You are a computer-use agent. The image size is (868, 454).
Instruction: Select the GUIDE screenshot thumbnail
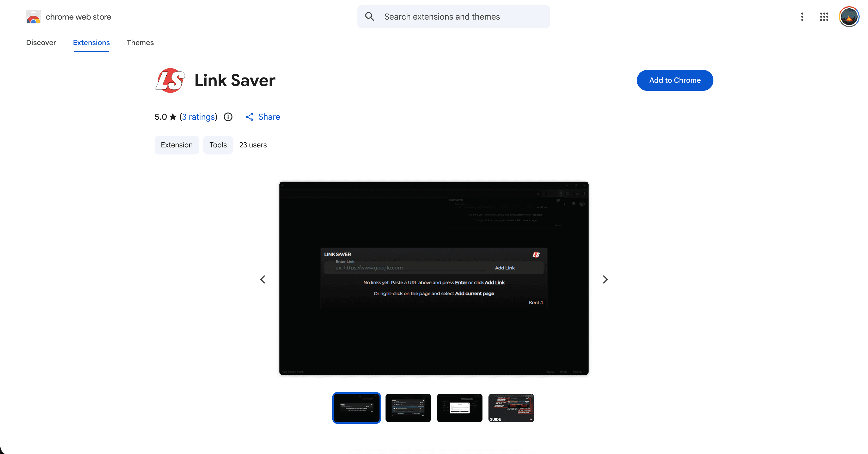tap(511, 408)
